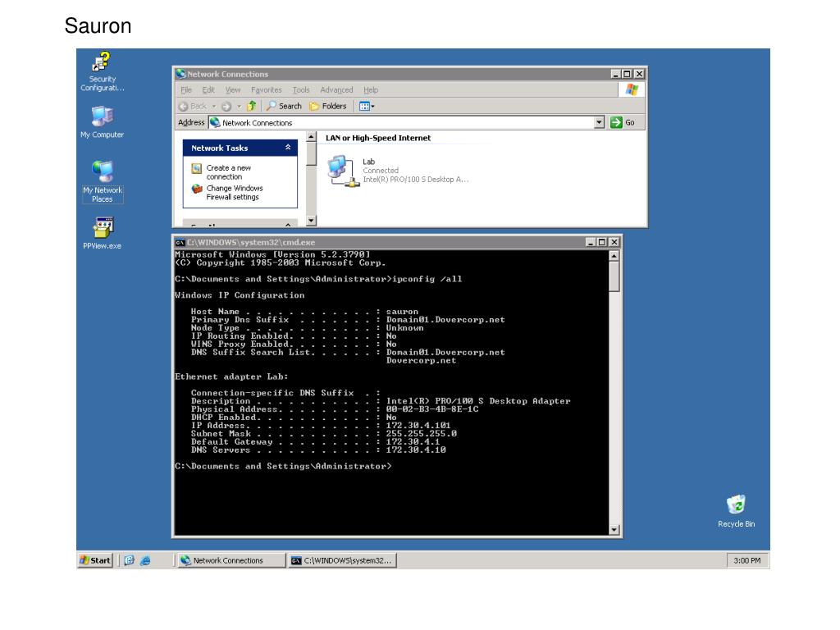Image resolution: width=840 pixels, height=630 pixels.
Task: Collapse the Network Tasks panel
Action: pos(288,148)
